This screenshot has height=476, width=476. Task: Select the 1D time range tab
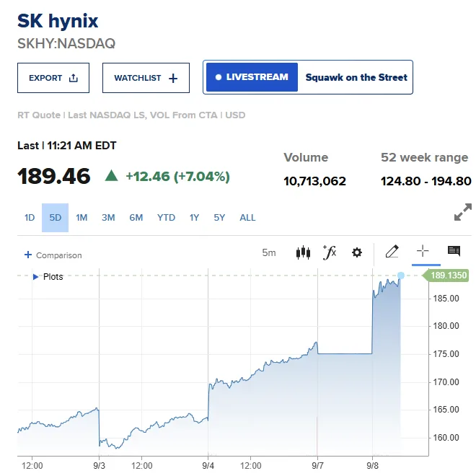[x=30, y=218]
